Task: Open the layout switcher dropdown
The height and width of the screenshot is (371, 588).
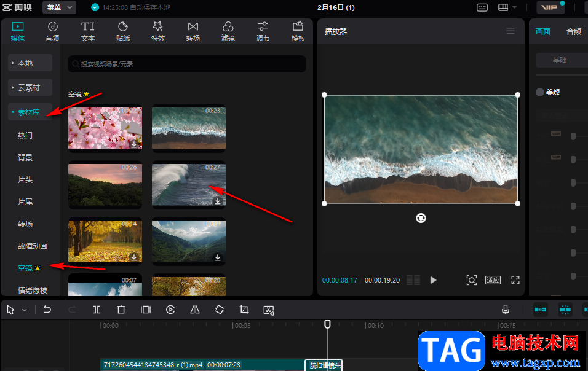Action: (507, 7)
